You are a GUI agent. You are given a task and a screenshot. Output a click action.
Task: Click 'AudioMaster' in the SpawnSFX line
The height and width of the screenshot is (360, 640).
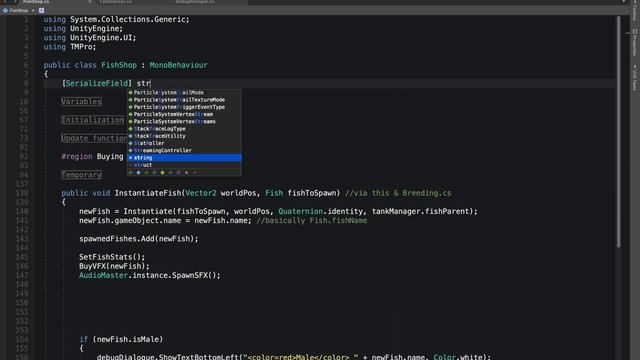pos(103,276)
